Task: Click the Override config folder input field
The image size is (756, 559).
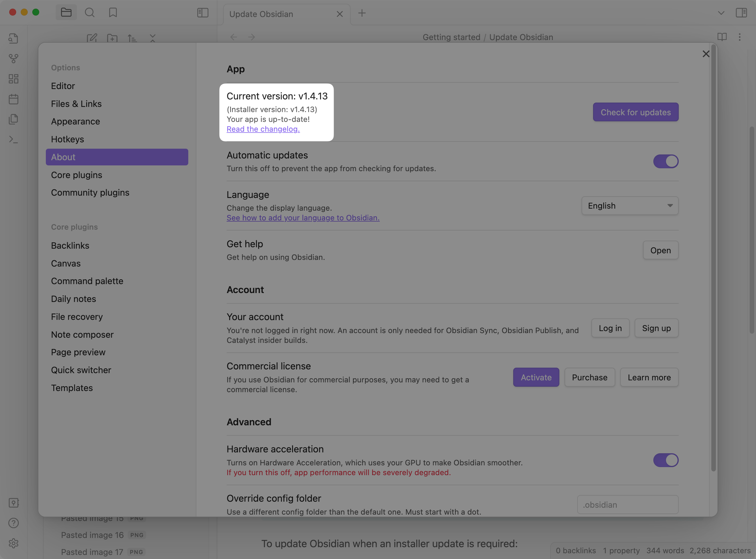Action: (x=627, y=505)
